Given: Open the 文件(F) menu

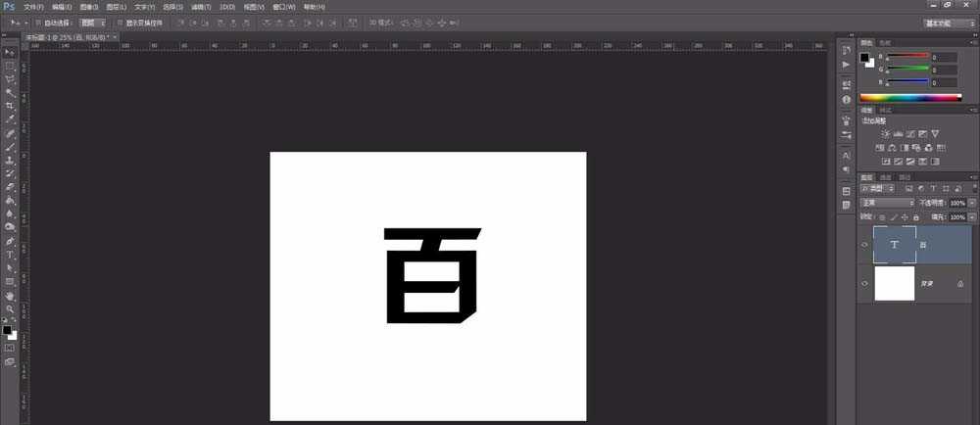Looking at the screenshot, I should [x=34, y=6].
